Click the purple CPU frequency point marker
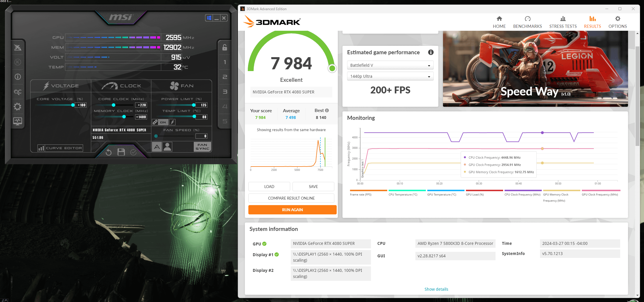This screenshot has width=644, height=302. (x=542, y=133)
